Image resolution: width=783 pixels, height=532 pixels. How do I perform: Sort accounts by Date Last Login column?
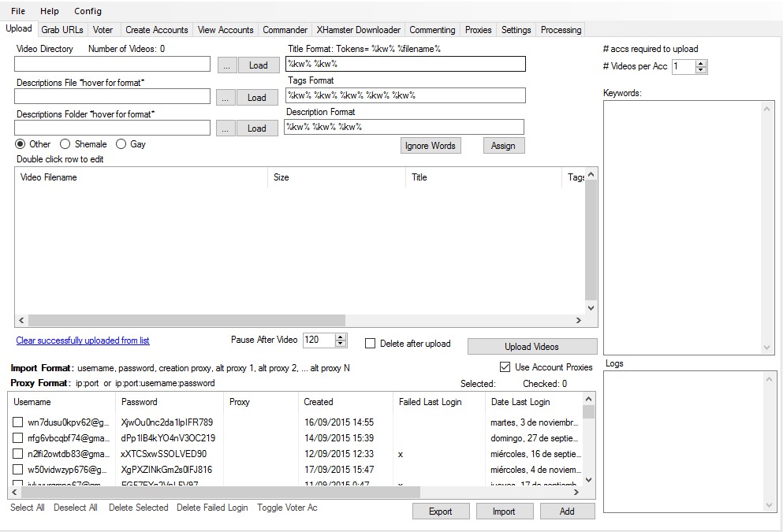(x=534, y=402)
